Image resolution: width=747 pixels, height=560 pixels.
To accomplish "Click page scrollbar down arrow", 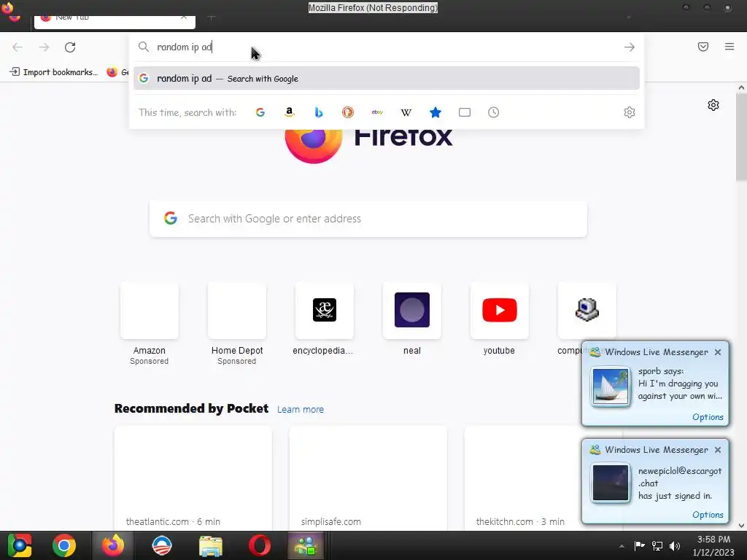I will (x=742, y=526).
